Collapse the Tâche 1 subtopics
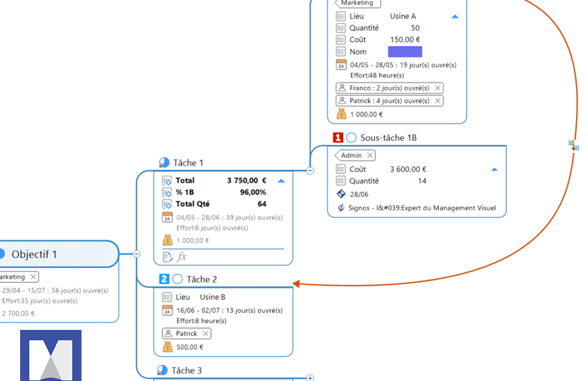588x381 pixels. (x=310, y=171)
